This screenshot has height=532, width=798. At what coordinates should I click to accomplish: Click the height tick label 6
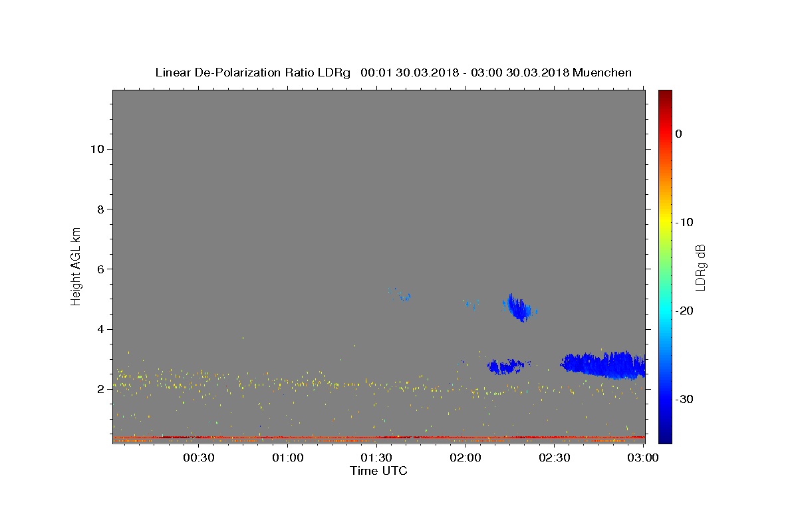[x=100, y=269]
